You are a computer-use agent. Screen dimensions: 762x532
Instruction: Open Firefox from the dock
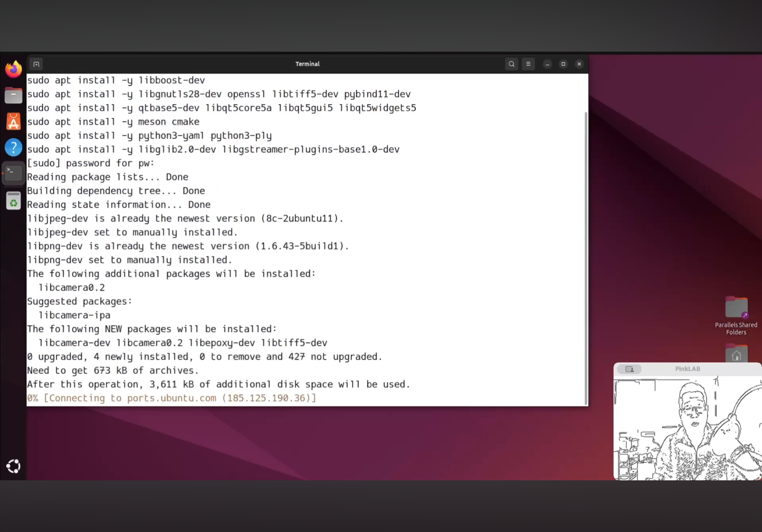pyautogui.click(x=13, y=69)
